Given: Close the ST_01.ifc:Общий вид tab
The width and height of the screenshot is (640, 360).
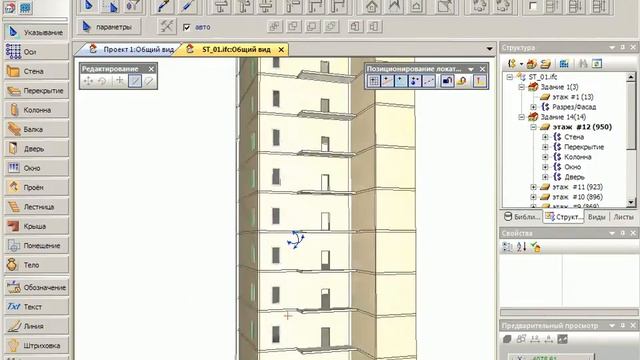Looking at the screenshot, I should 281,49.
